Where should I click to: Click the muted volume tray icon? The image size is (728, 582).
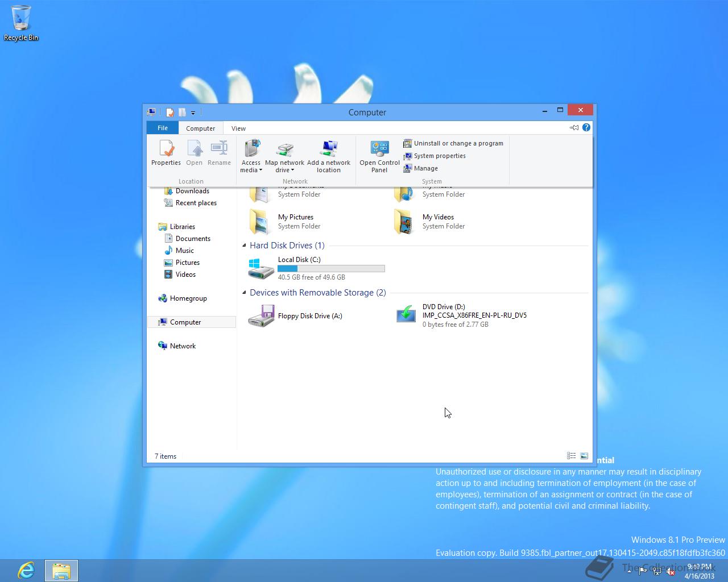(671, 571)
